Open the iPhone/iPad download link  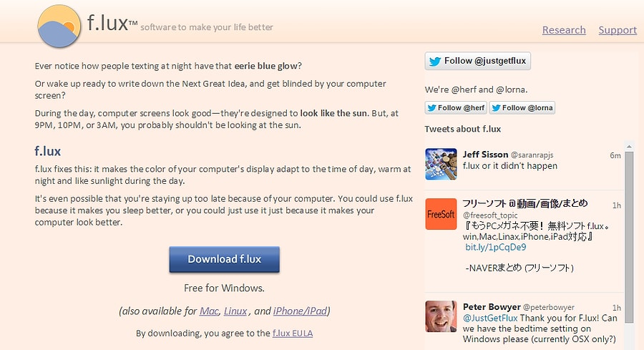(301, 311)
